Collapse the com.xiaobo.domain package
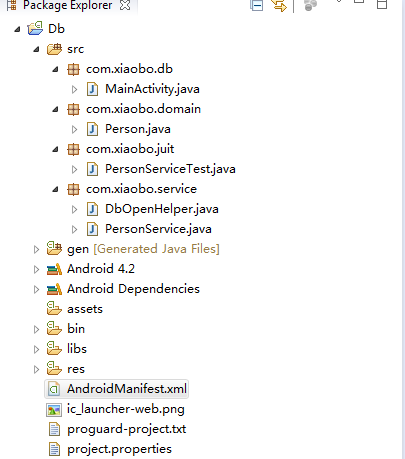 (x=55, y=109)
